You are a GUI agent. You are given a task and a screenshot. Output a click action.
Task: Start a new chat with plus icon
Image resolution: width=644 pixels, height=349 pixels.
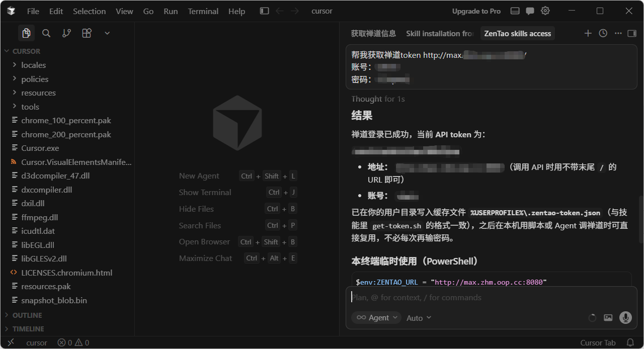click(588, 33)
